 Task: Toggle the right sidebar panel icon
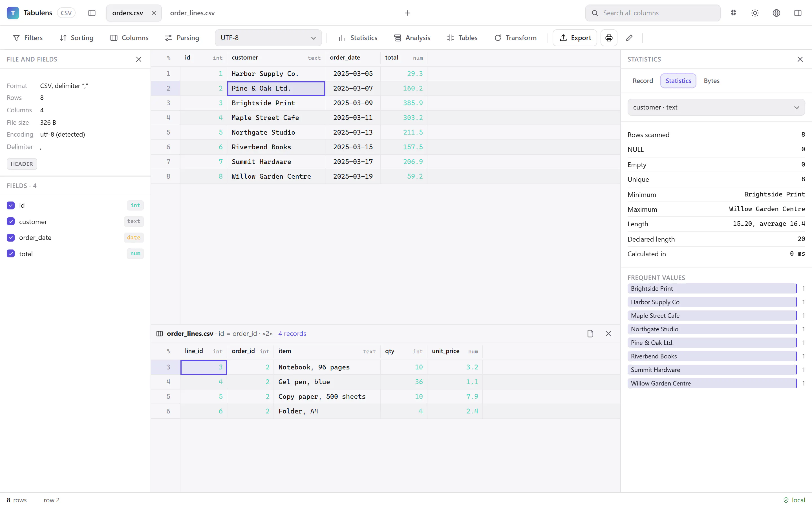coord(798,13)
